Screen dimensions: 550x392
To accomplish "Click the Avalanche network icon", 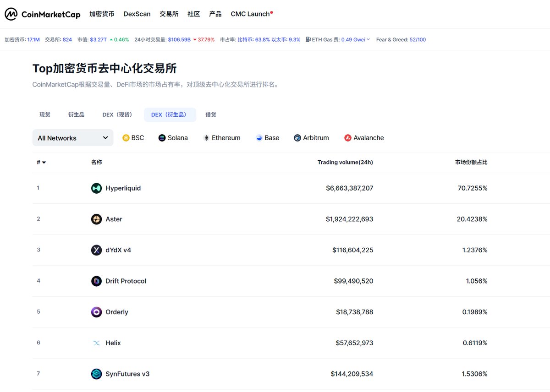I will 348,138.
